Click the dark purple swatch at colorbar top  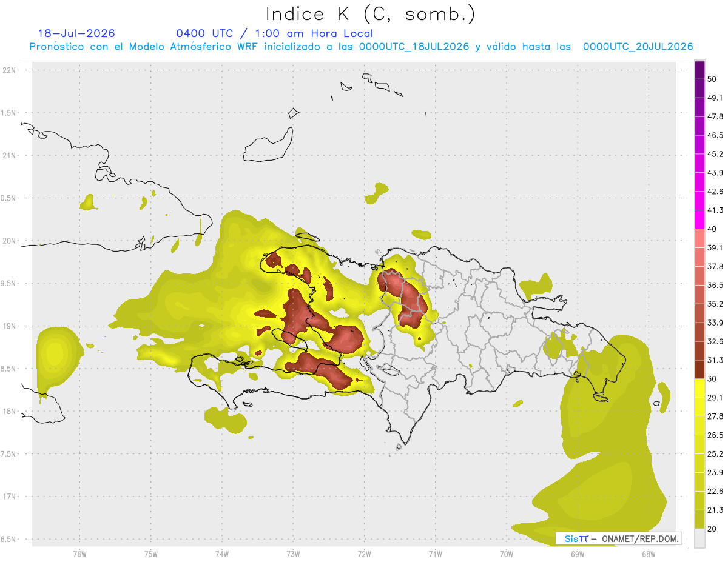pyautogui.click(x=699, y=70)
